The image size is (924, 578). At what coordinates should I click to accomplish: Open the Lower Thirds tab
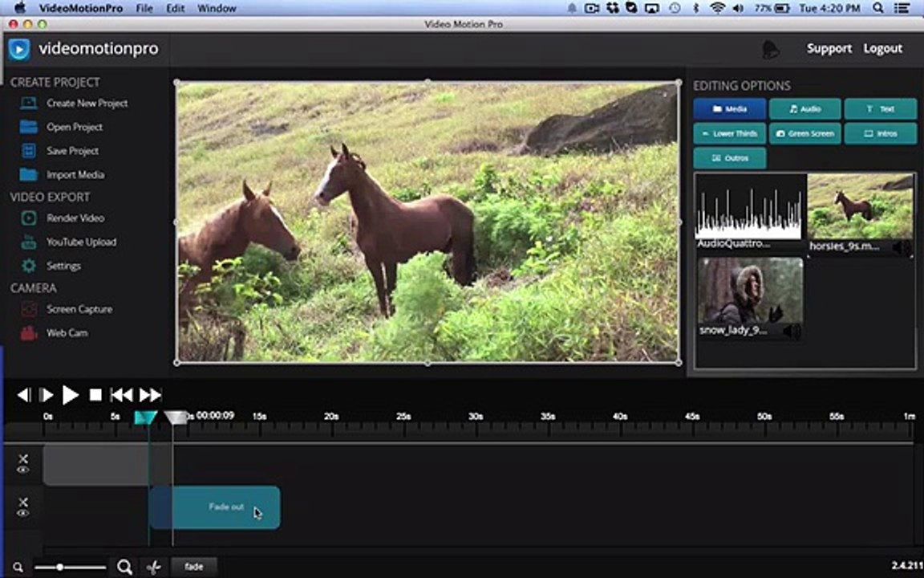pyautogui.click(x=730, y=134)
